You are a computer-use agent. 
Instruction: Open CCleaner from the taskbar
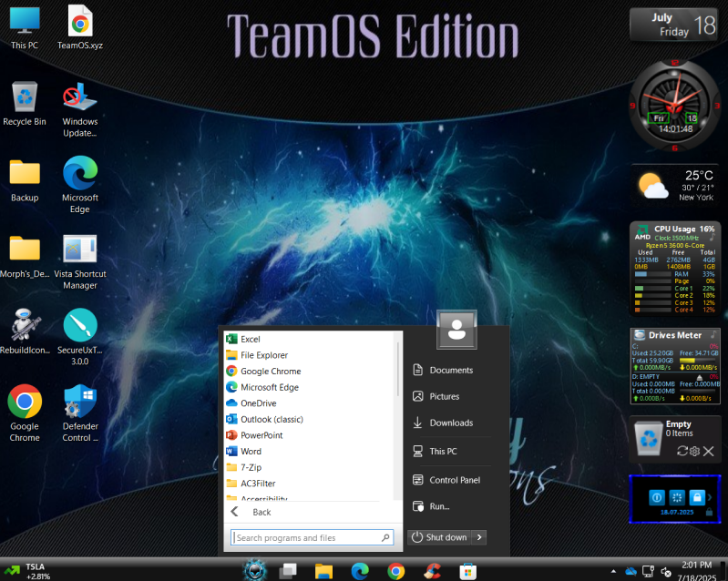point(432,571)
